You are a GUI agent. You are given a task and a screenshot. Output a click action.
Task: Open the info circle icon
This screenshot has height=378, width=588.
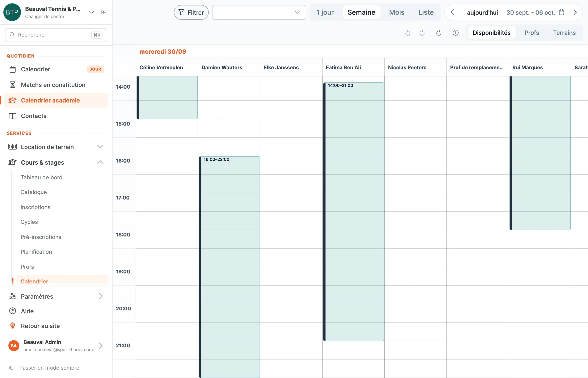(455, 33)
